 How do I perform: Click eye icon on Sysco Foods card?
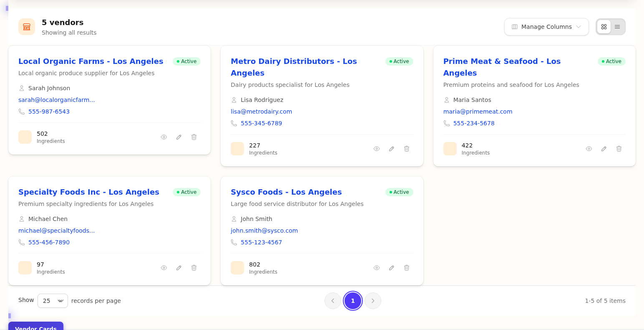point(377,268)
